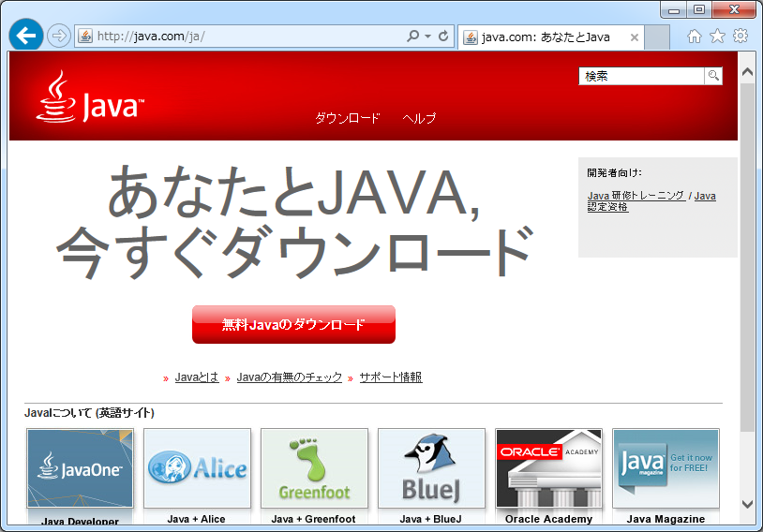Open the Java Magazine thumbnail image
Image resolution: width=763 pixels, height=532 pixels.
coord(666,468)
